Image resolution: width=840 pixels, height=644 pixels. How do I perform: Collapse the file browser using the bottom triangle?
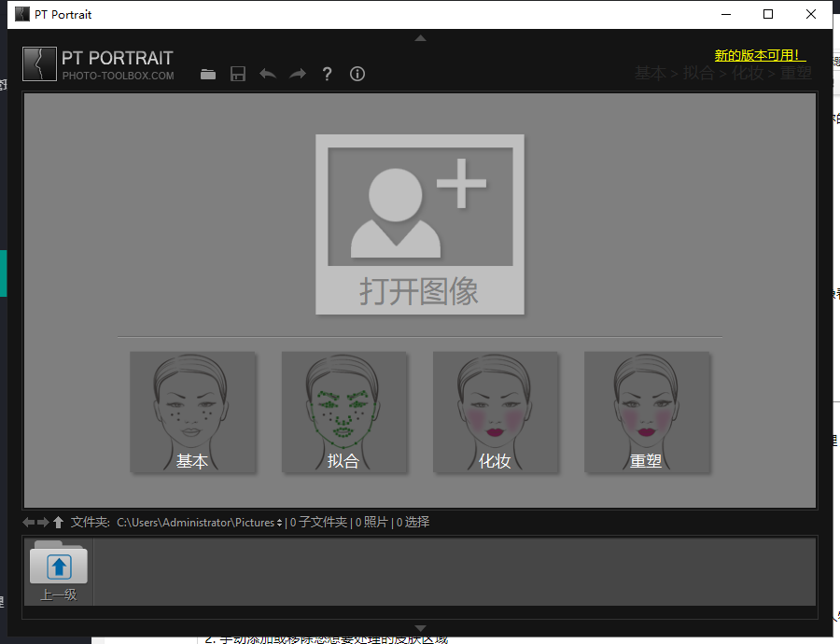(420, 628)
